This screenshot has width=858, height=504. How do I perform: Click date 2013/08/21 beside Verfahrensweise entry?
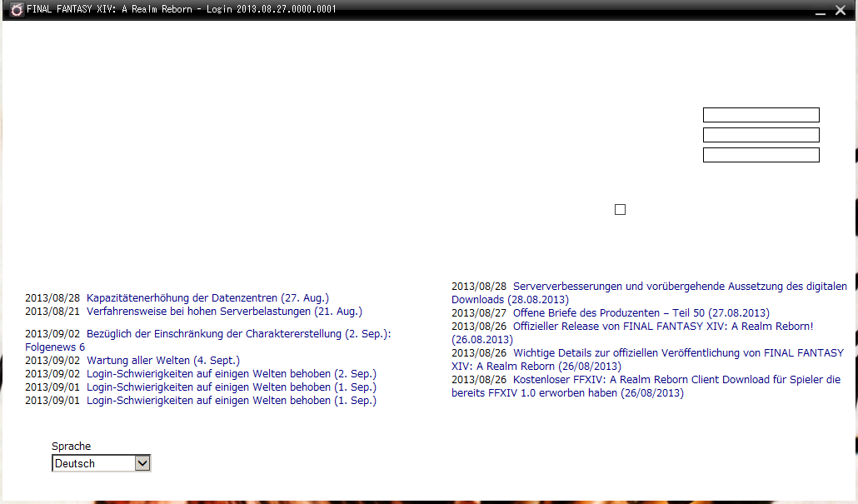coord(52,312)
